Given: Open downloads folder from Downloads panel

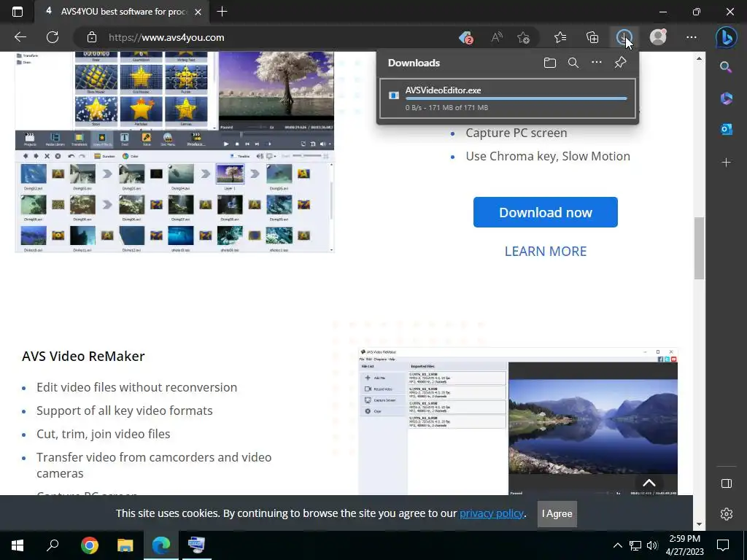Looking at the screenshot, I should point(550,63).
